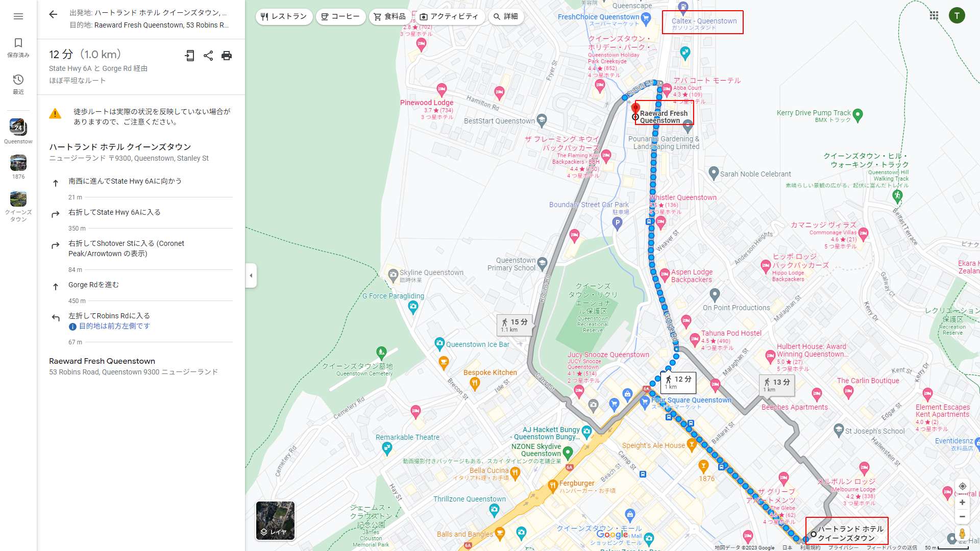Open Pinewood Lodge hotel label

[x=427, y=103]
